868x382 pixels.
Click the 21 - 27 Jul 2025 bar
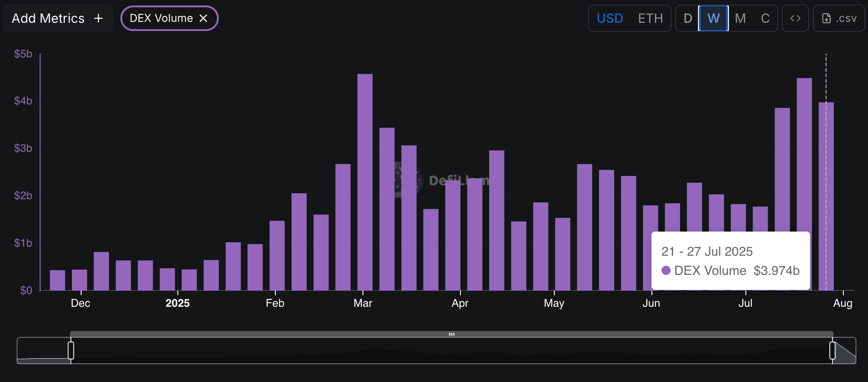[826, 182]
